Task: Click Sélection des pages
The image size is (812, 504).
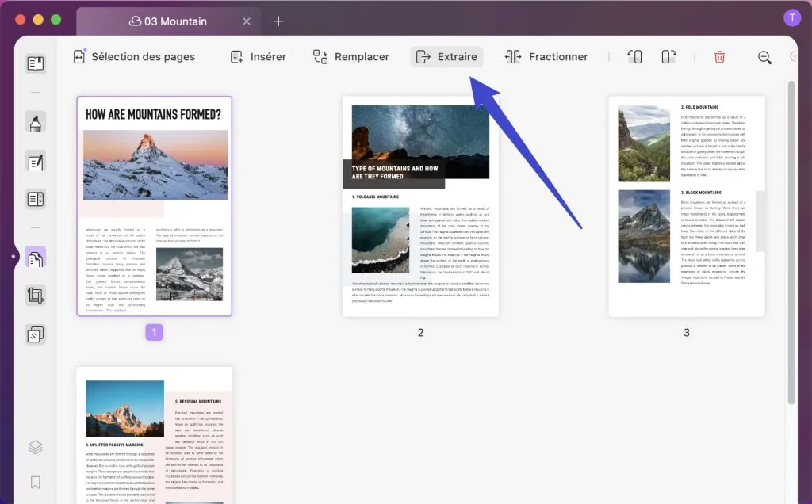Action: 134,57
